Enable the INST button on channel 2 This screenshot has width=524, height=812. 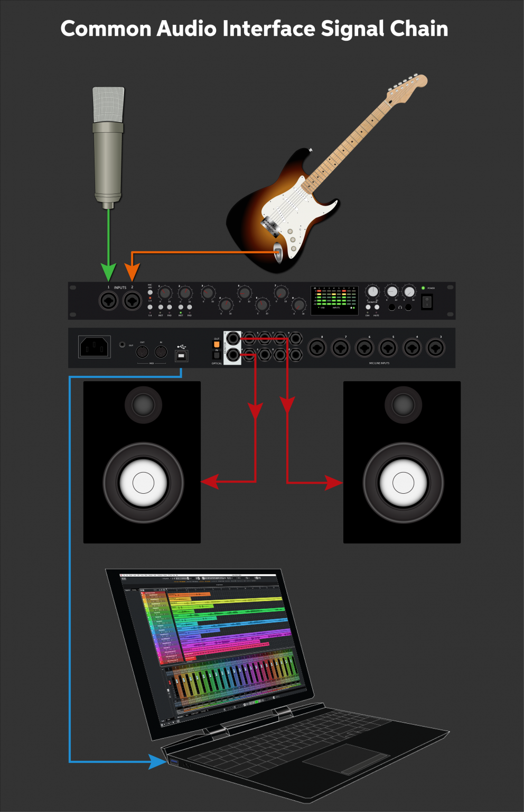coord(181,307)
